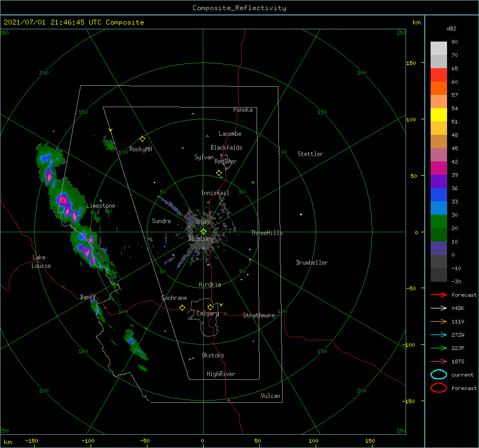Click the bright green 20–30 dBZ swatch
This screenshot has height=448, width=479.
pyautogui.click(x=439, y=222)
